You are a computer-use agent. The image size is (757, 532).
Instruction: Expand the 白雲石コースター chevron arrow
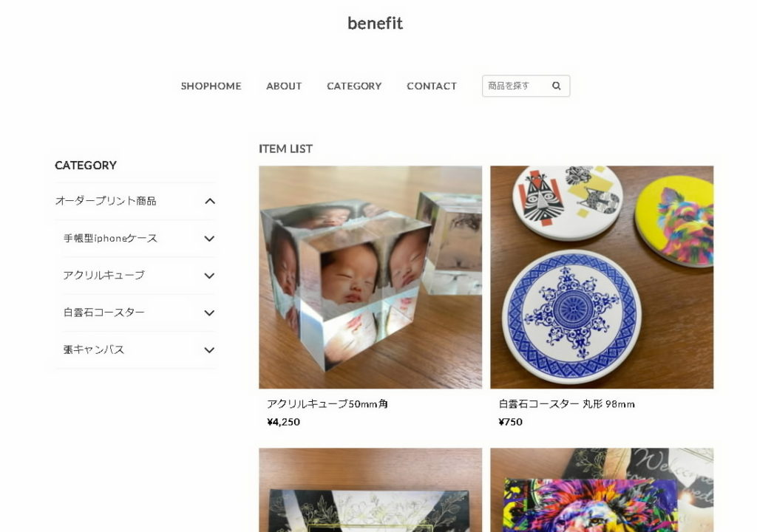tap(209, 313)
